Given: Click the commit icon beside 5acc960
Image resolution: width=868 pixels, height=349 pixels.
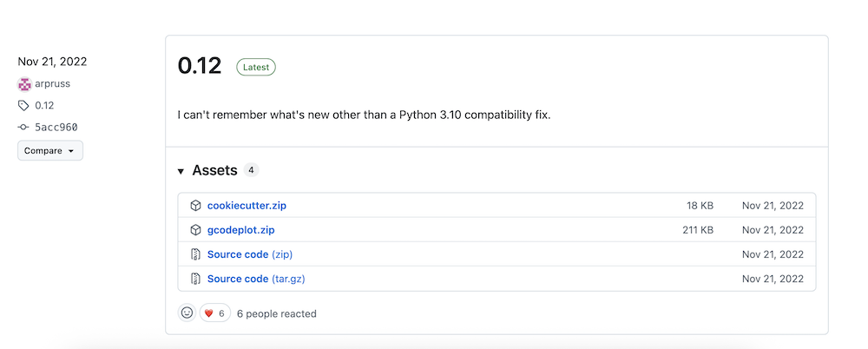Looking at the screenshot, I should point(23,127).
